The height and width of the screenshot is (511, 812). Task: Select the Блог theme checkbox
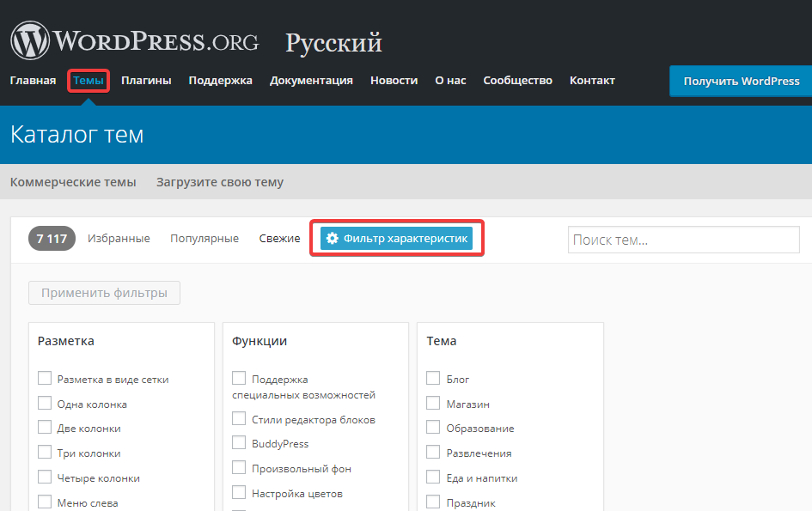433,378
